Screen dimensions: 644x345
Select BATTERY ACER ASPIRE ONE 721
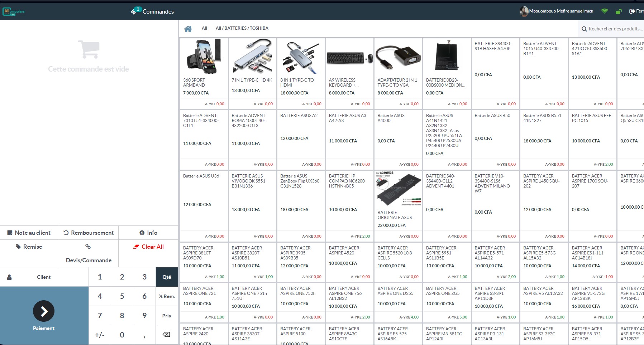(204, 302)
